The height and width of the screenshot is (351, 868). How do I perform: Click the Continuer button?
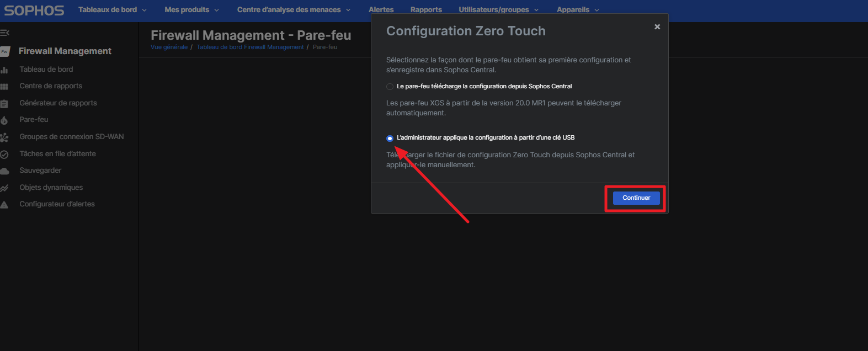636,198
